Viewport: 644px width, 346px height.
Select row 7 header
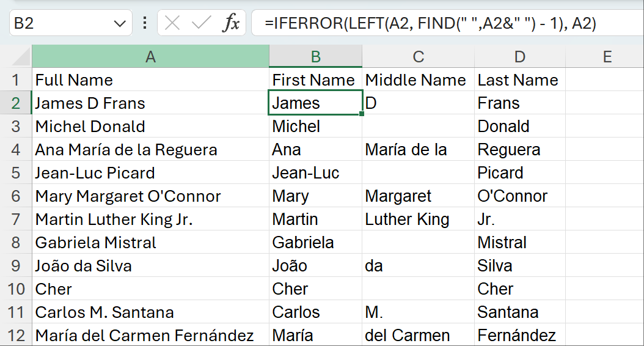tap(16, 219)
